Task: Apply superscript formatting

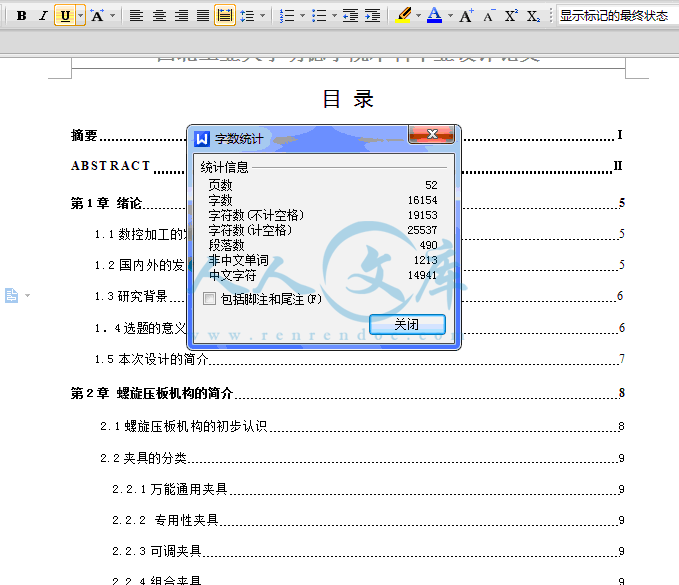Action: tap(511, 16)
